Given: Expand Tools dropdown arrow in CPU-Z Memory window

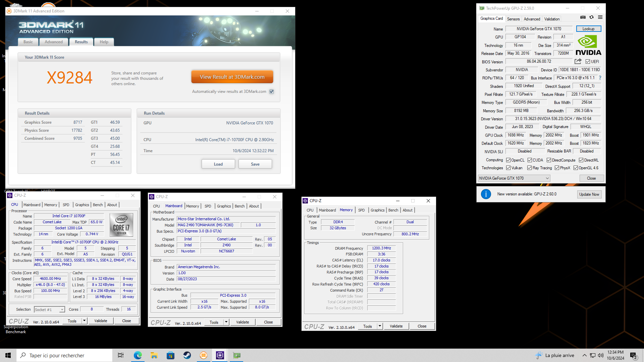Looking at the screenshot, I should 380,326.
